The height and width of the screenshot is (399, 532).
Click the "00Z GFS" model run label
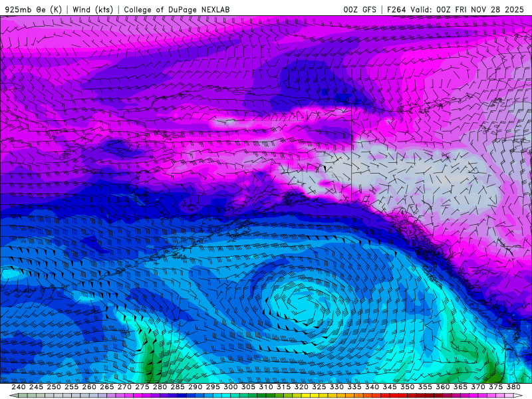[360, 9]
